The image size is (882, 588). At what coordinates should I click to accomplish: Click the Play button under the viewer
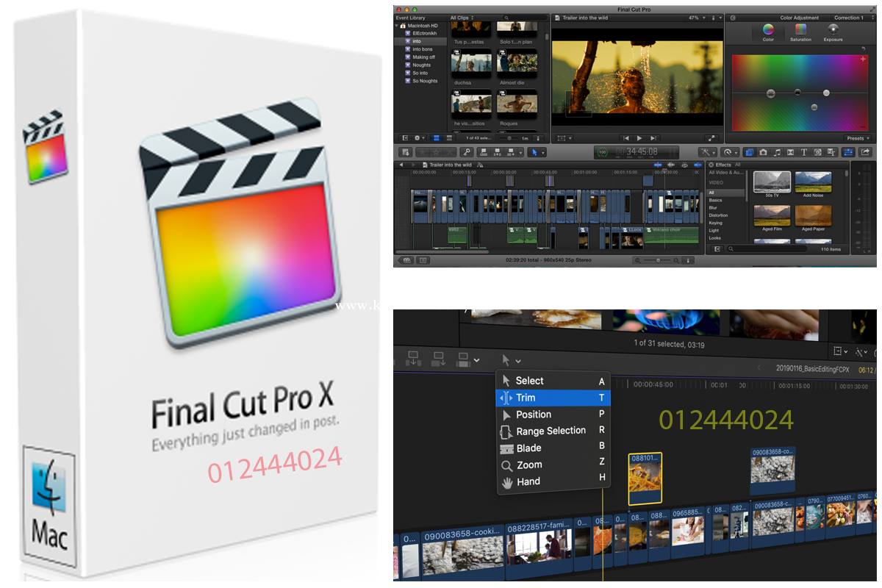click(639, 138)
